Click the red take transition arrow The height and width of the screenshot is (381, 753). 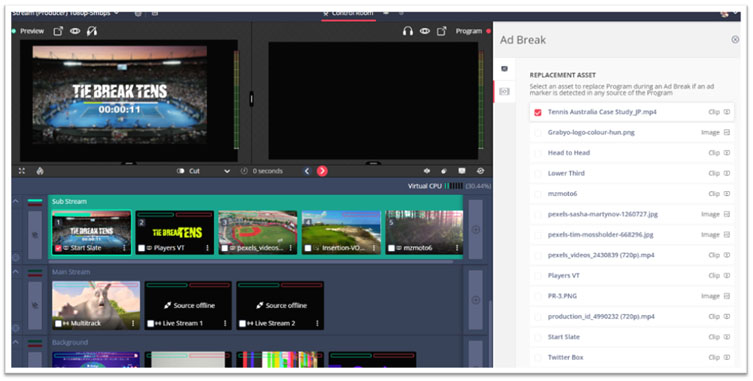click(x=322, y=171)
